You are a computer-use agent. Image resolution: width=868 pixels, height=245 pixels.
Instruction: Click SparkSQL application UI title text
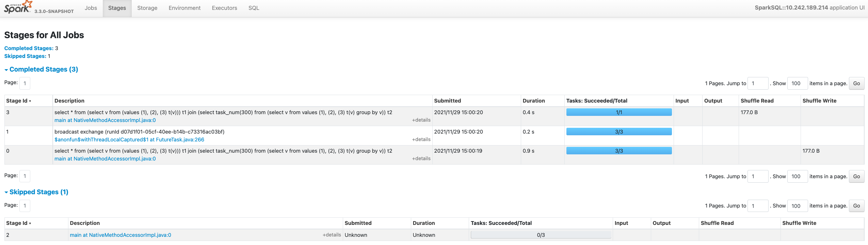[x=809, y=7]
